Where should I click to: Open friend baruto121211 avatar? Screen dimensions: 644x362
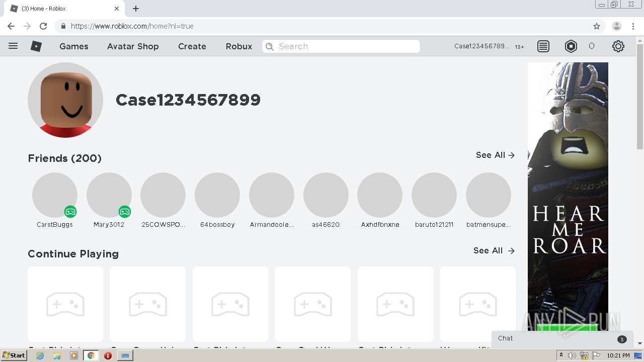click(x=434, y=195)
